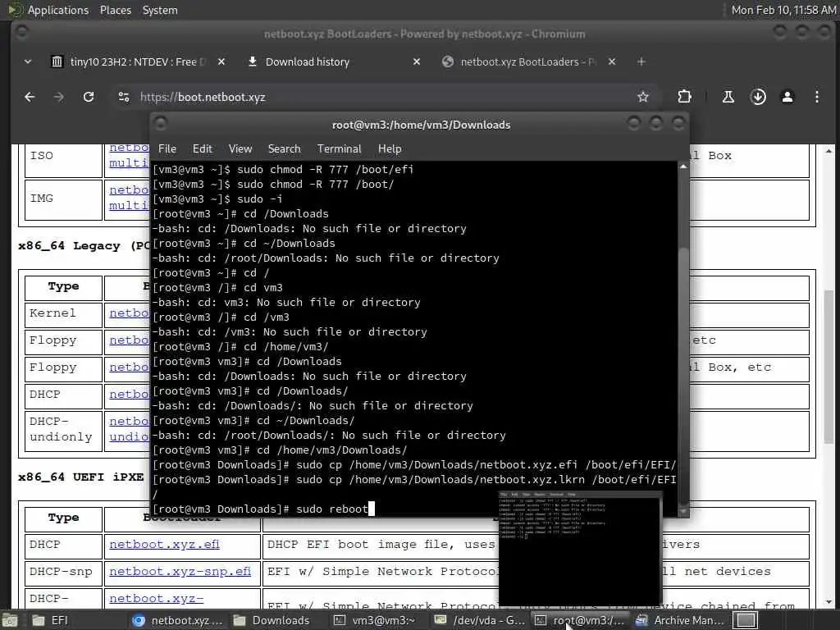Open the System menu
The image size is (840, 630).
point(160,10)
